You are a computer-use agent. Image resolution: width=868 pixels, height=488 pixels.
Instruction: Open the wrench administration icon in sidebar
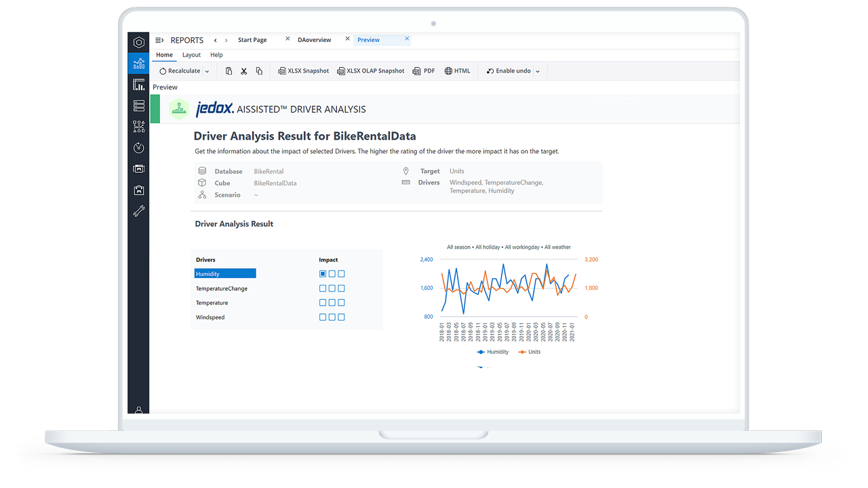pos(139,211)
